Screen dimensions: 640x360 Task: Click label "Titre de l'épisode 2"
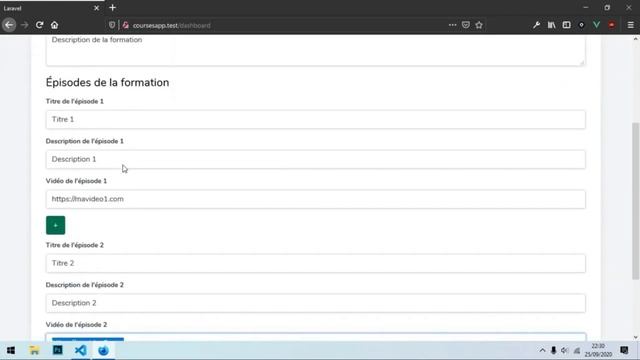(x=75, y=245)
